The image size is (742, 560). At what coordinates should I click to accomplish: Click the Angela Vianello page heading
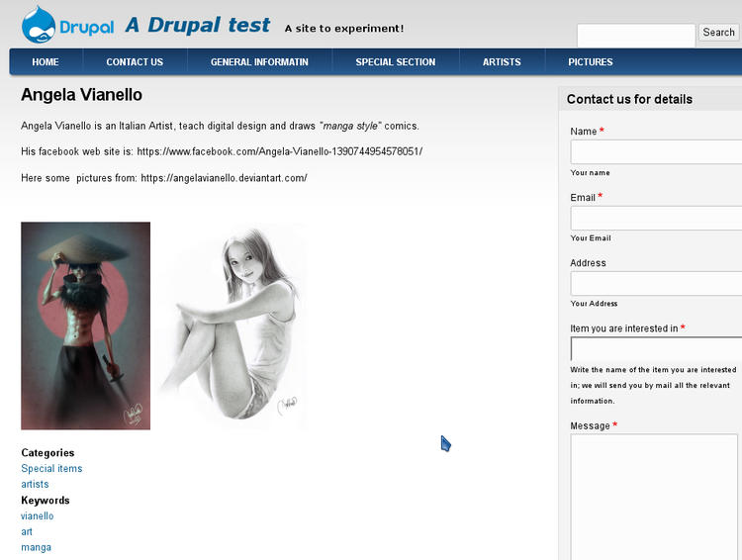coord(81,95)
